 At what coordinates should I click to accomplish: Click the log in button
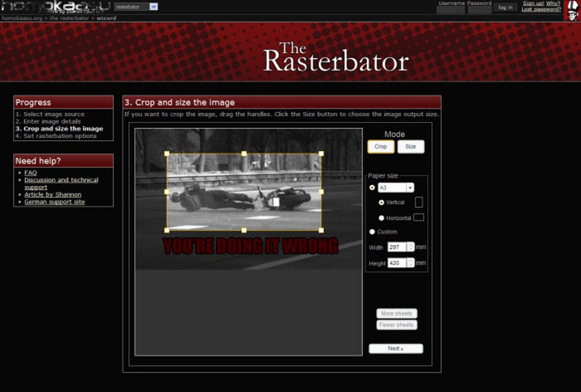[x=505, y=7]
